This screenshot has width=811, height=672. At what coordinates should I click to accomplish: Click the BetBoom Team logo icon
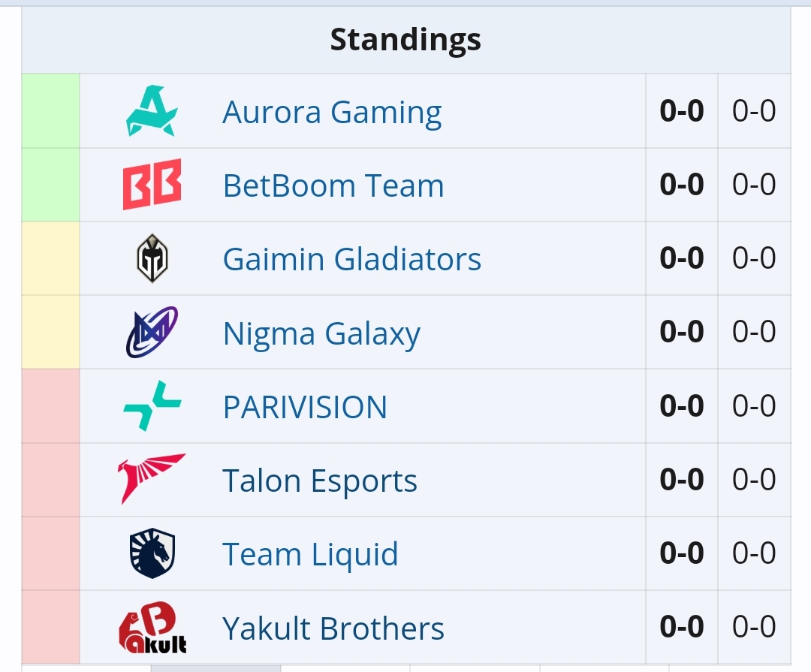[x=152, y=185]
